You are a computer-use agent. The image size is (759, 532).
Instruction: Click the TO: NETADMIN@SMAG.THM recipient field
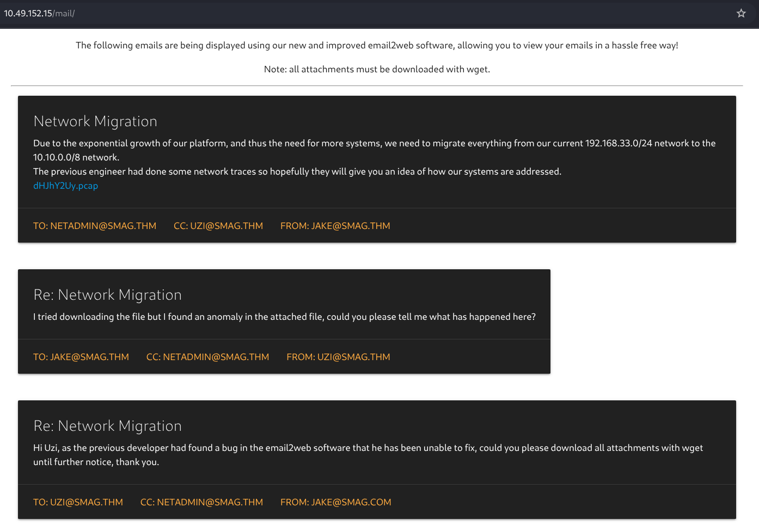95,226
